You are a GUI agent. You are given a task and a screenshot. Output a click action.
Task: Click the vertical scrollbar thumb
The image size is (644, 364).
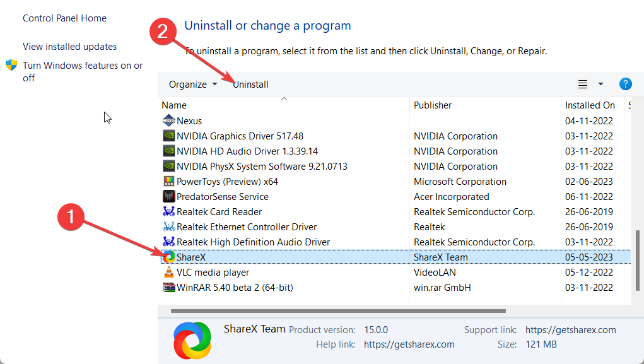click(638, 260)
